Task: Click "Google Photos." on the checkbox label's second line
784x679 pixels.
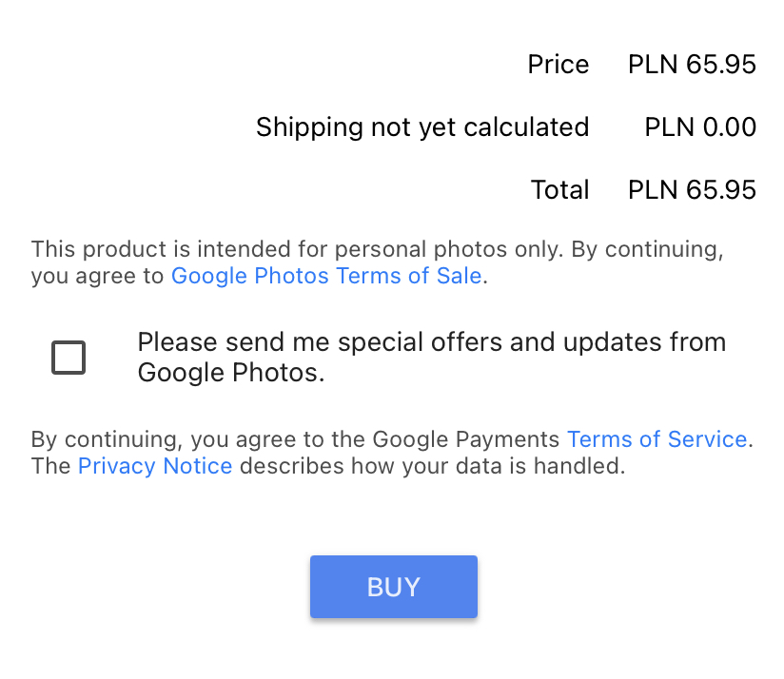Action: [x=231, y=373]
